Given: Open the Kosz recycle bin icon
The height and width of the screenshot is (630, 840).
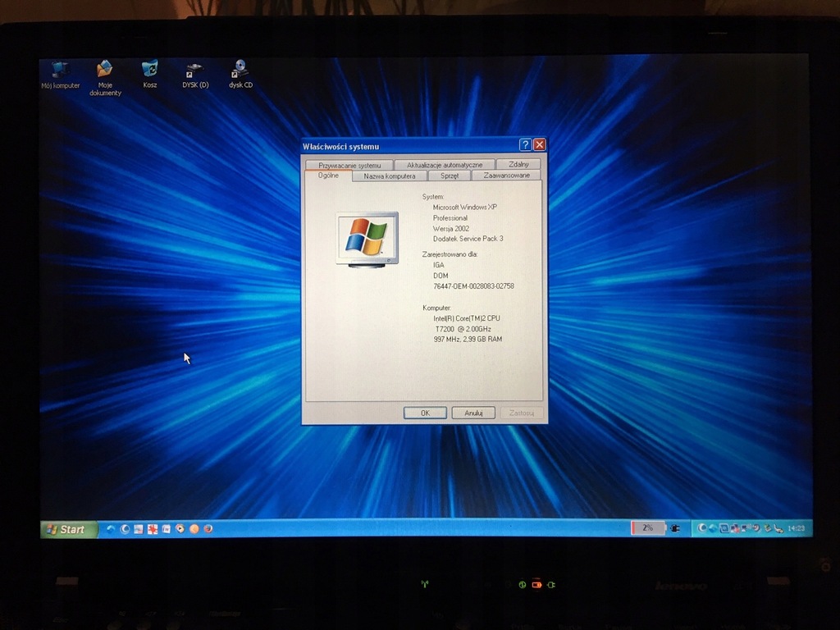Looking at the screenshot, I should point(150,75).
